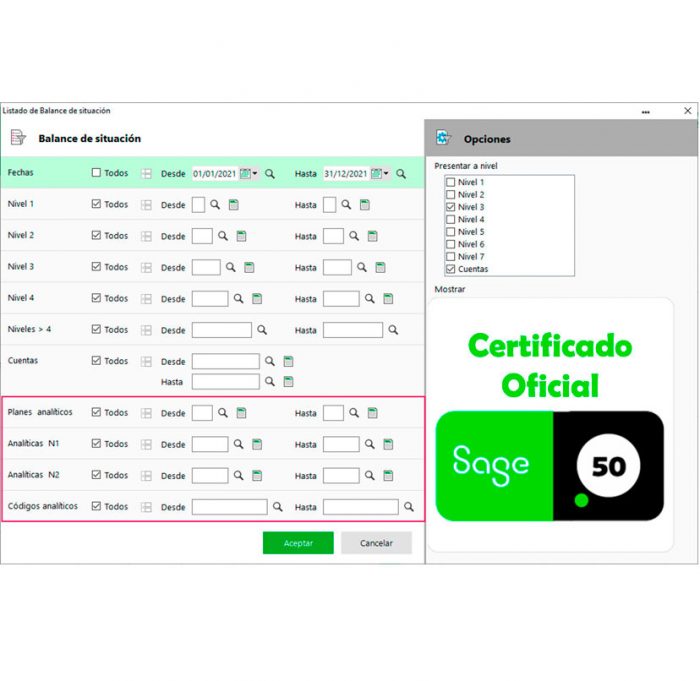The height and width of the screenshot is (681, 700).
Task: Click Analíticas N1 Desde input field
Action: tap(210, 444)
